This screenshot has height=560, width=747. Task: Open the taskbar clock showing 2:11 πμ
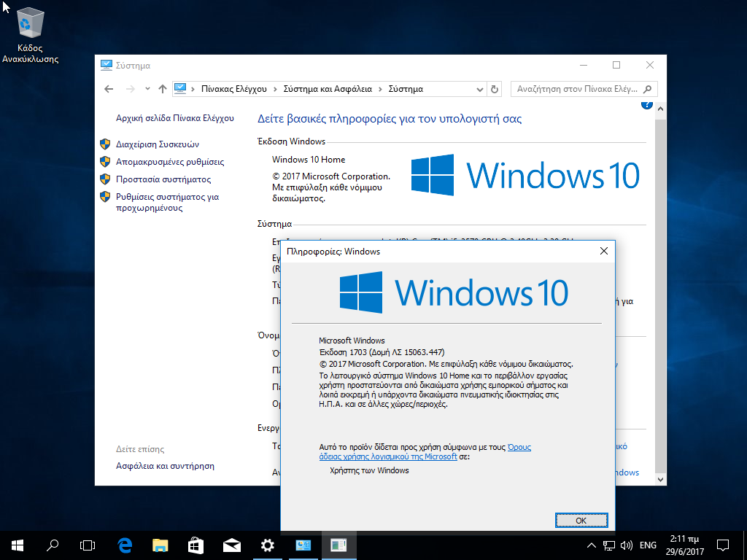(684, 545)
